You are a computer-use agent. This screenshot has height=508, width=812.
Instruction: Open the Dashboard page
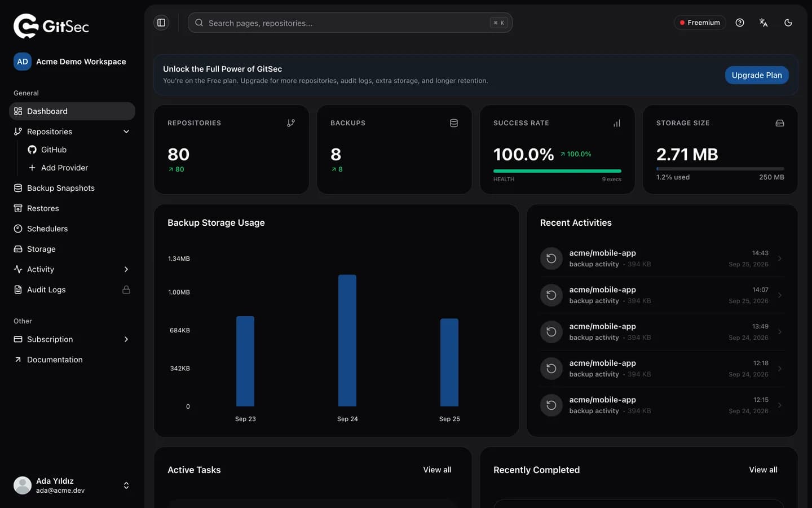pyautogui.click(x=72, y=111)
